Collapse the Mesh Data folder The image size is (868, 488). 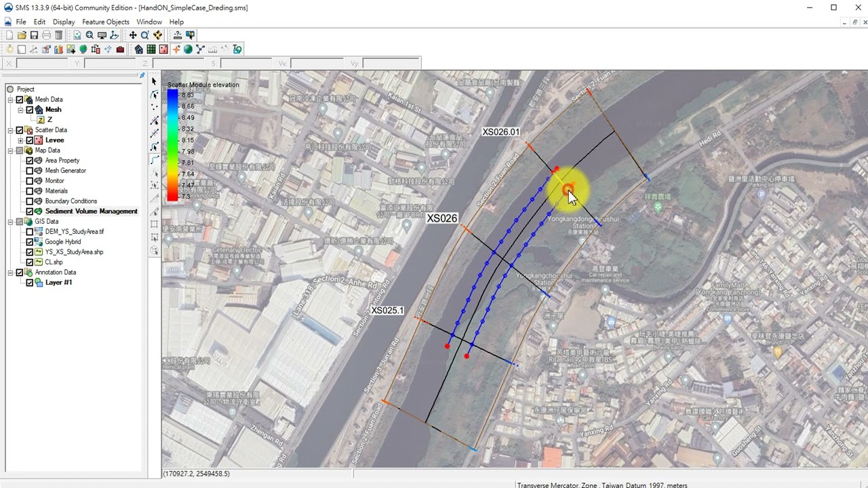coord(10,100)
